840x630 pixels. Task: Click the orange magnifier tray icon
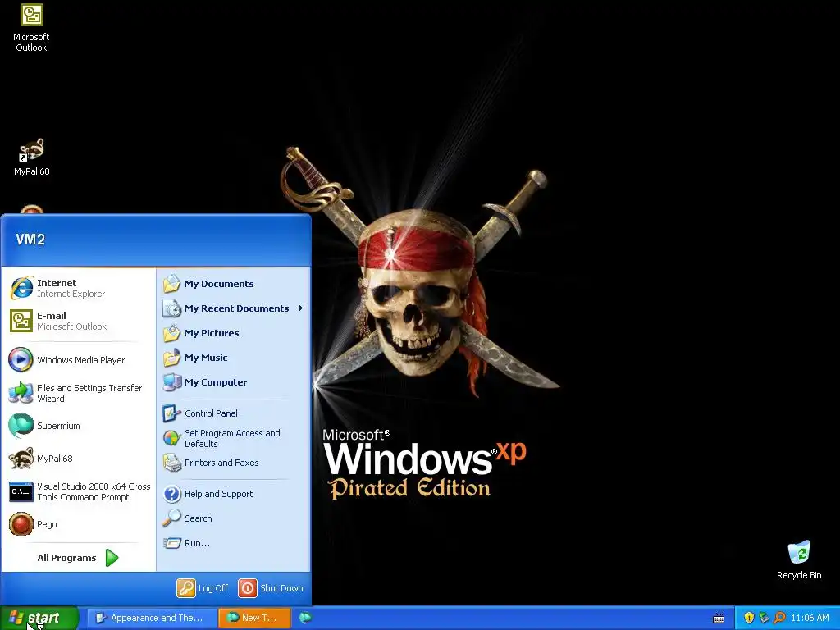[779, 618]
